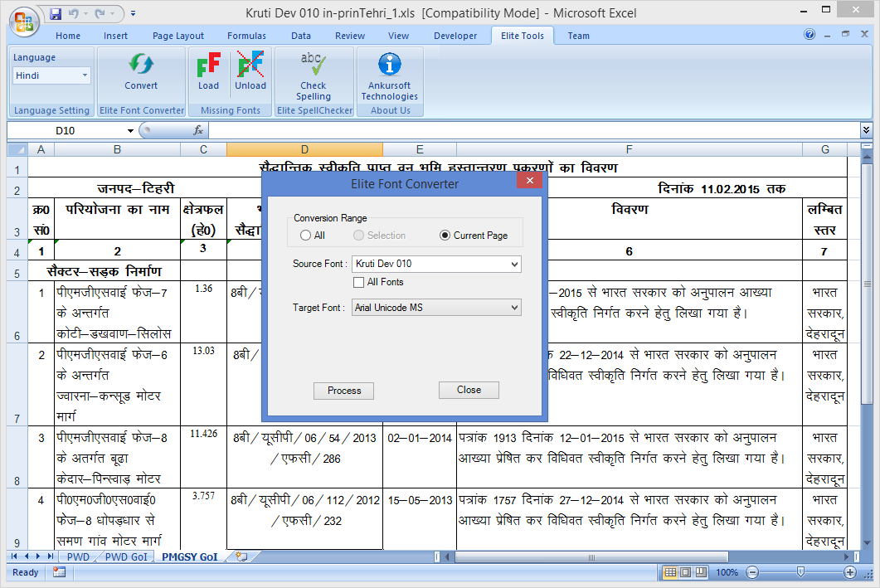Switch to the Formulas tab
Screen dimensions: 880x588
pos(247,36)
